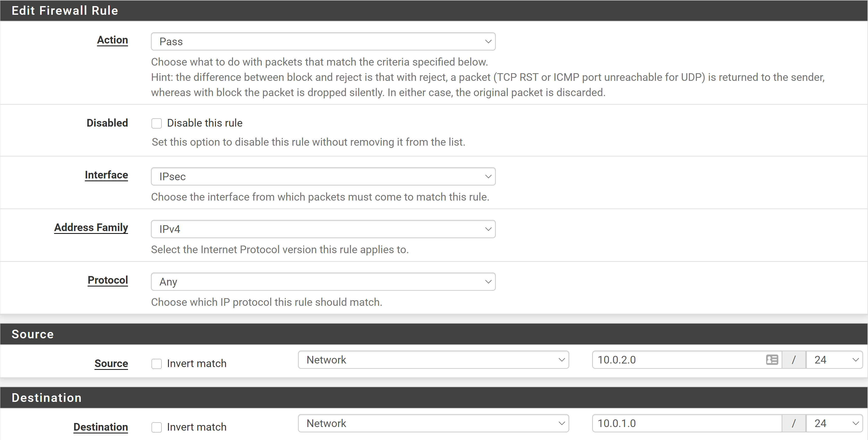Click the Address Family label link
The width and height of the screenshot is (868, 440).
click(91, 227)
